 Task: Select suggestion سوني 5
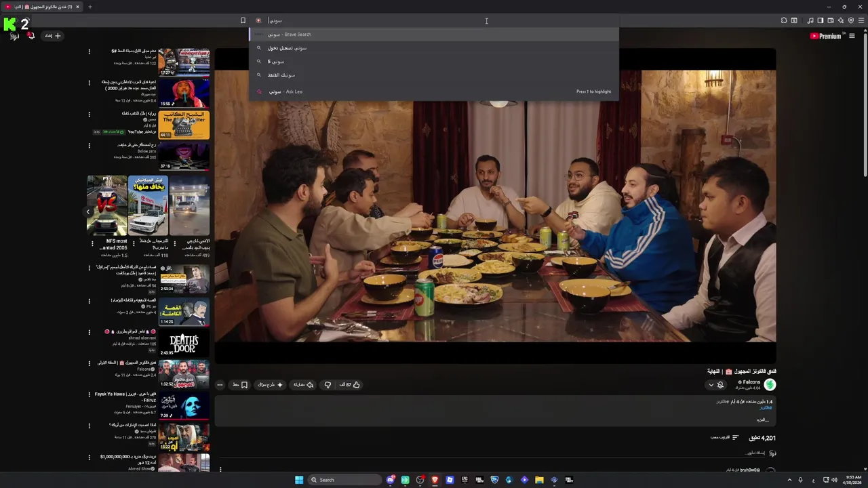click(434, 62)
